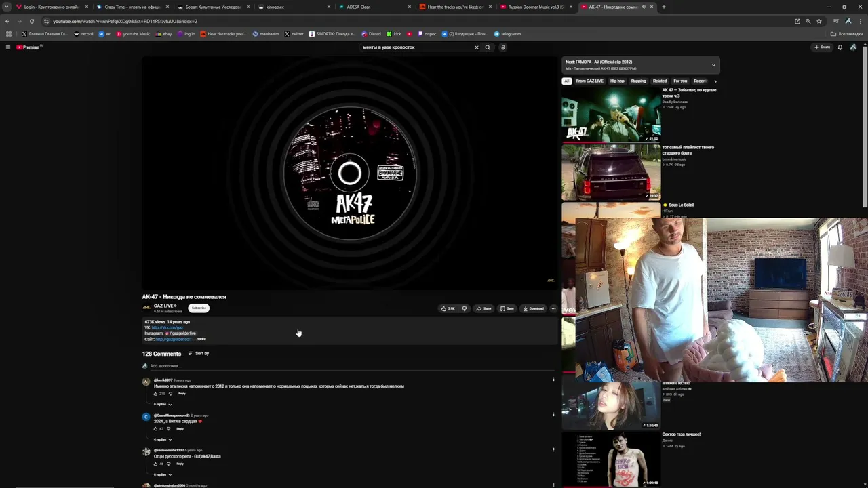The image size is (868, 488).
Task: Like the '2024, в Витя в сердцах' comment
Action: pos(155,429)
